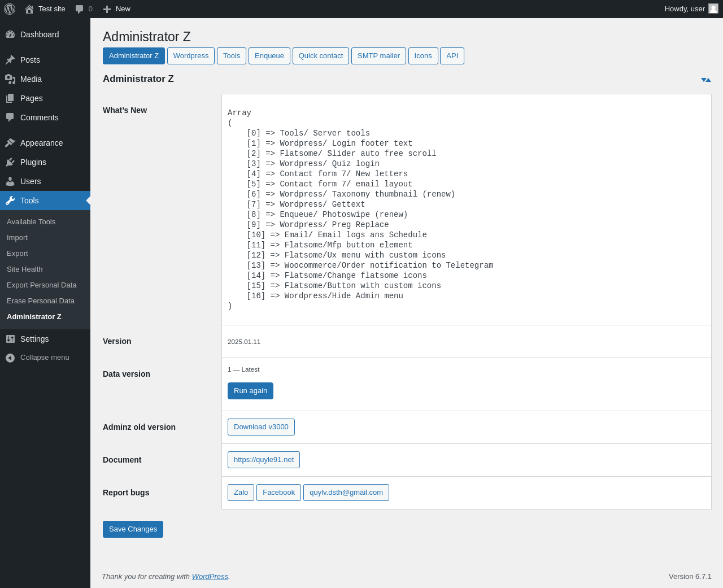Toggle the Administrator Z section arrows
The image size is (723, 588).
(705, 80)
